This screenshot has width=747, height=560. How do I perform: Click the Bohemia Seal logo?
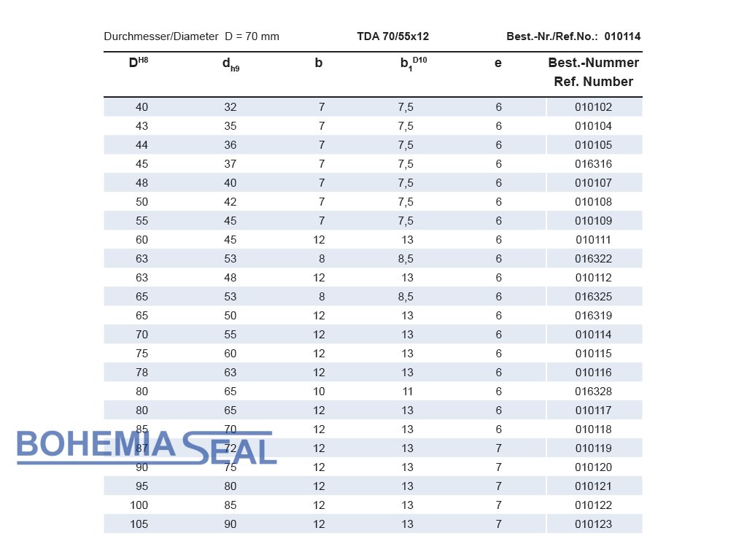click(x=146, y=447)
